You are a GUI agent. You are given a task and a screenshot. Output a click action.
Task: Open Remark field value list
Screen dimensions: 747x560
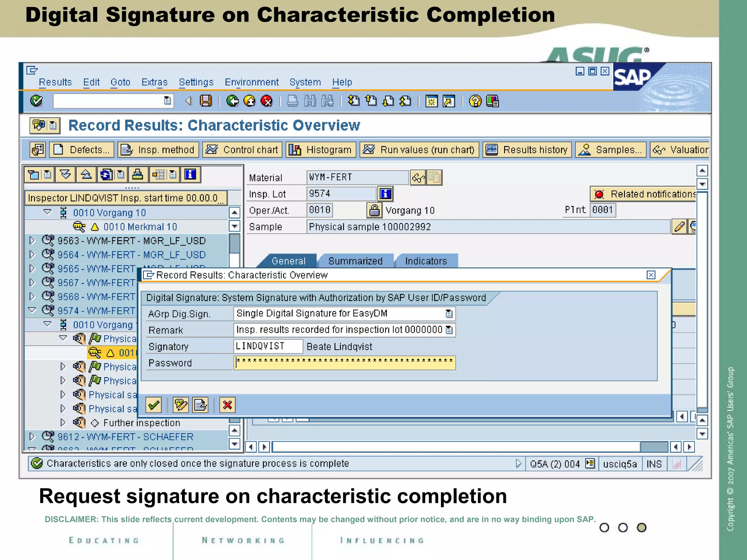pyautogui.click(x=449, y=330)
